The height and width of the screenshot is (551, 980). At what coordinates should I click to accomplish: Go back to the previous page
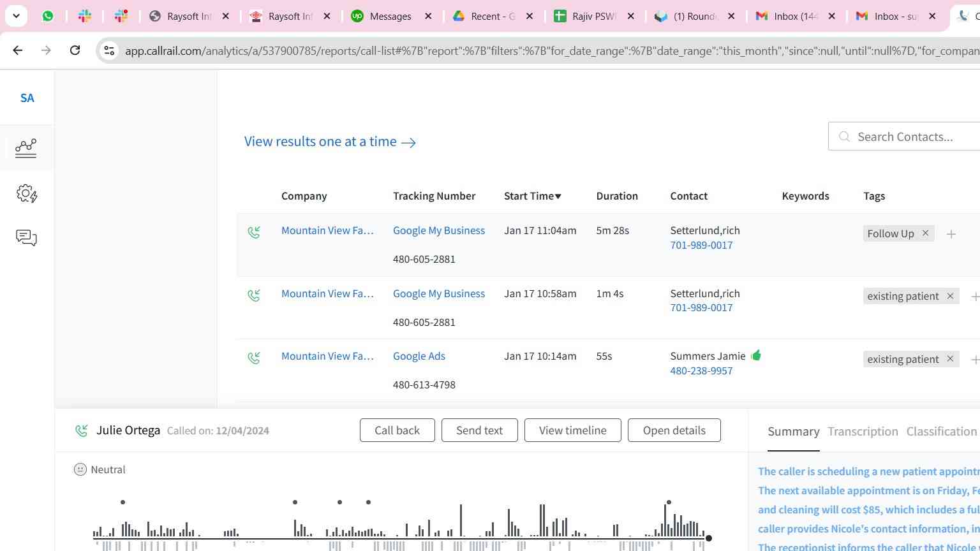(18, 50)
